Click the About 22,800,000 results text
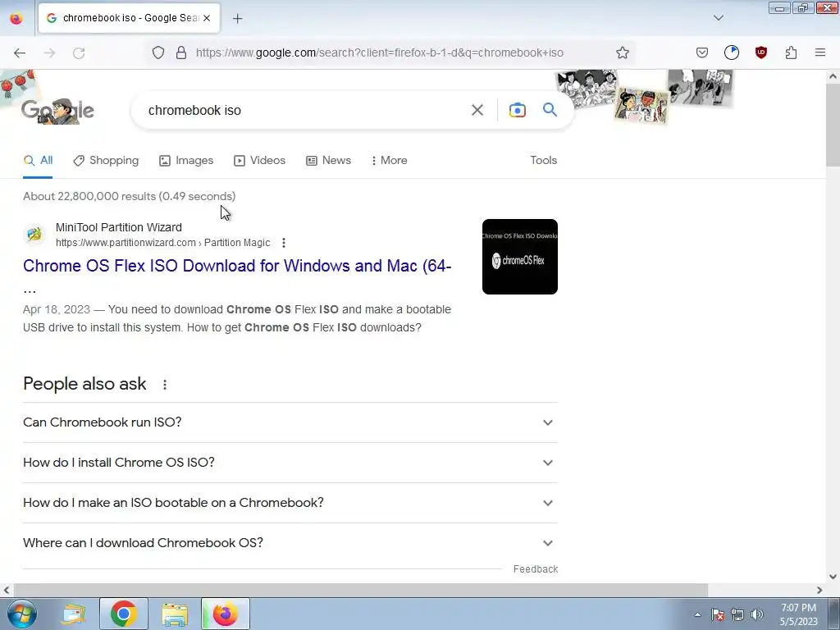Screen dimensions: 840x630 point(129,196)
